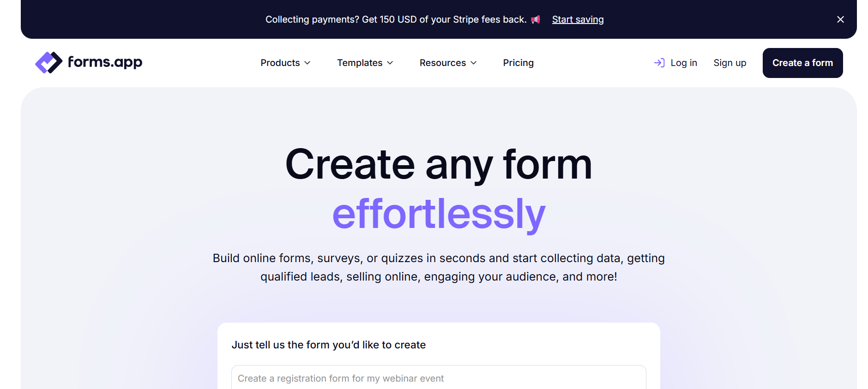Viewport: 868px width, 389px height.
Task: Click the forms.app wordmark text
Action: pos(105,62)
